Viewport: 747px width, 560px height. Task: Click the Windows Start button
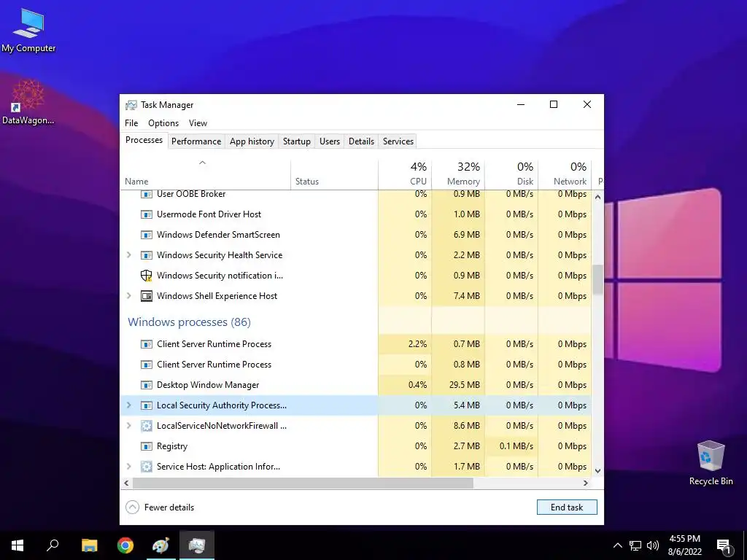pyautogui.click(x=18, y=545)
